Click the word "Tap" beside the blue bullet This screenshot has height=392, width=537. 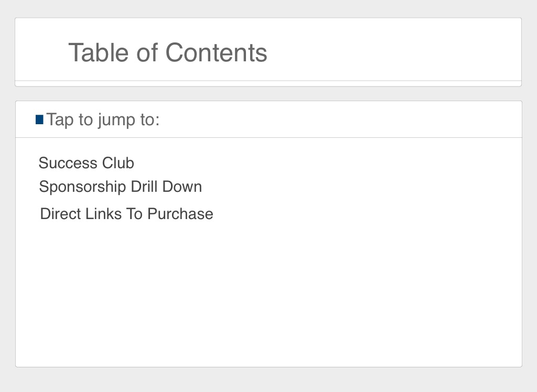(x=60, y=119)
